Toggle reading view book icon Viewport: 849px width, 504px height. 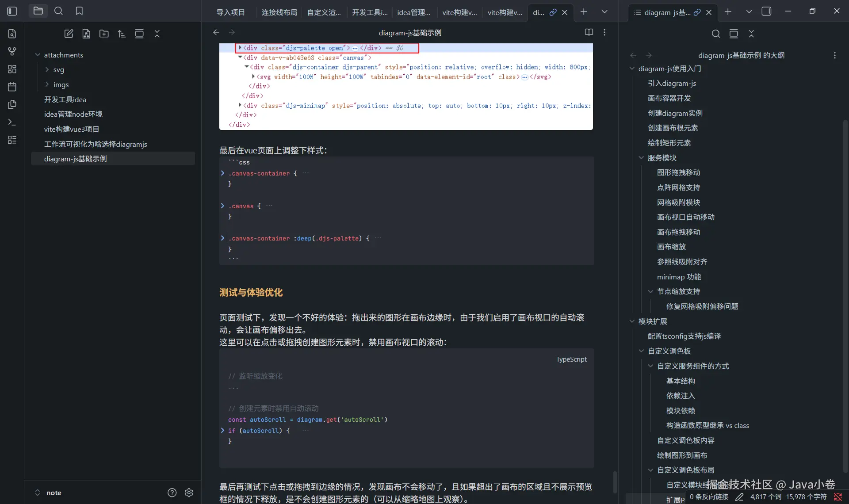[x=589, y=32]
